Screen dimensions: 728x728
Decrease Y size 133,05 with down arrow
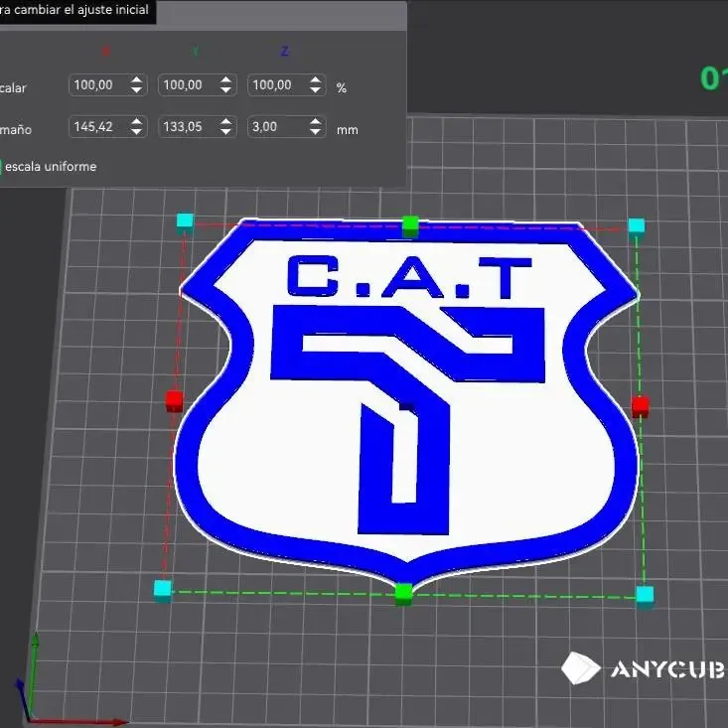(226, 132)
